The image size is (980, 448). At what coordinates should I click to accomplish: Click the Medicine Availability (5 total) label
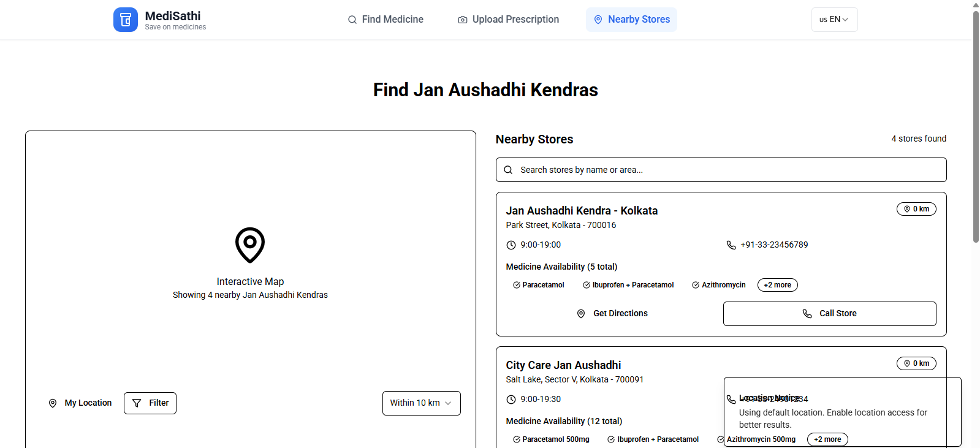(561, 267)
